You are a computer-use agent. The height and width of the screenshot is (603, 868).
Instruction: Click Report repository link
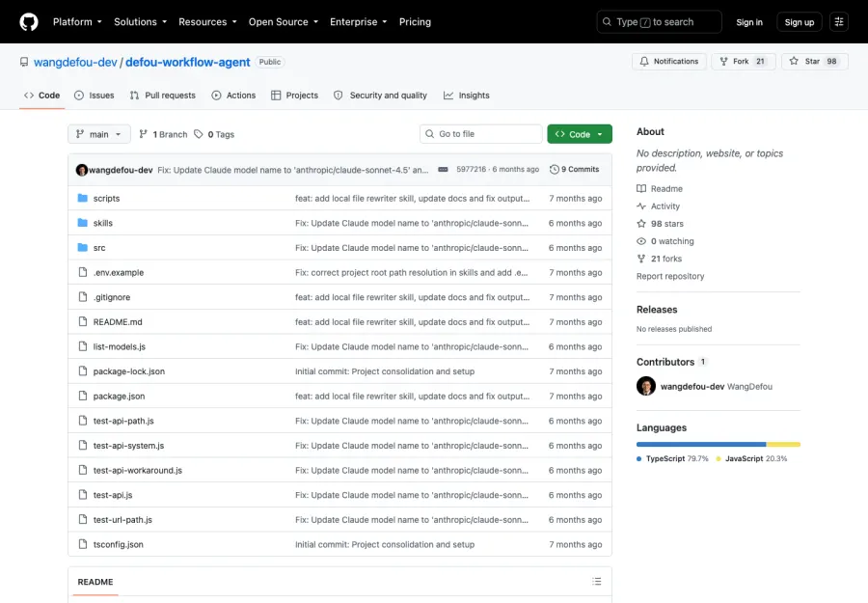tap(670, 276)
